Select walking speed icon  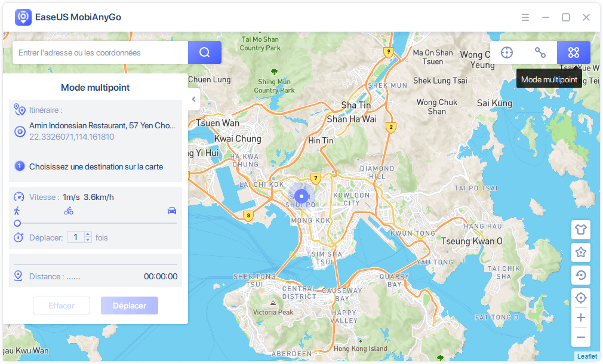16,211
